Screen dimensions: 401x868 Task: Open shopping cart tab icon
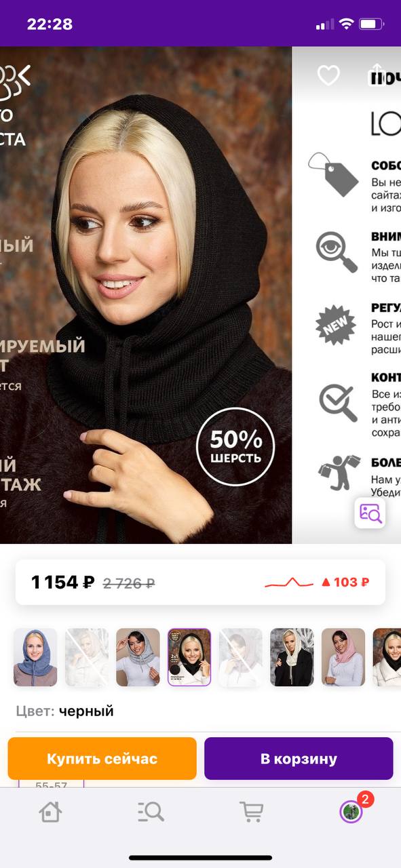tap(250, 811)
